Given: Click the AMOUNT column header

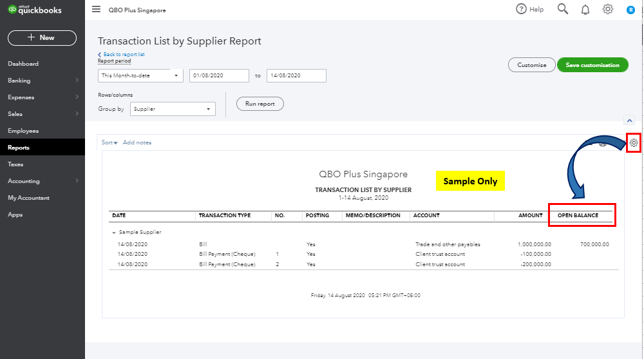Looking at the screenshot, I should [531, 215].
